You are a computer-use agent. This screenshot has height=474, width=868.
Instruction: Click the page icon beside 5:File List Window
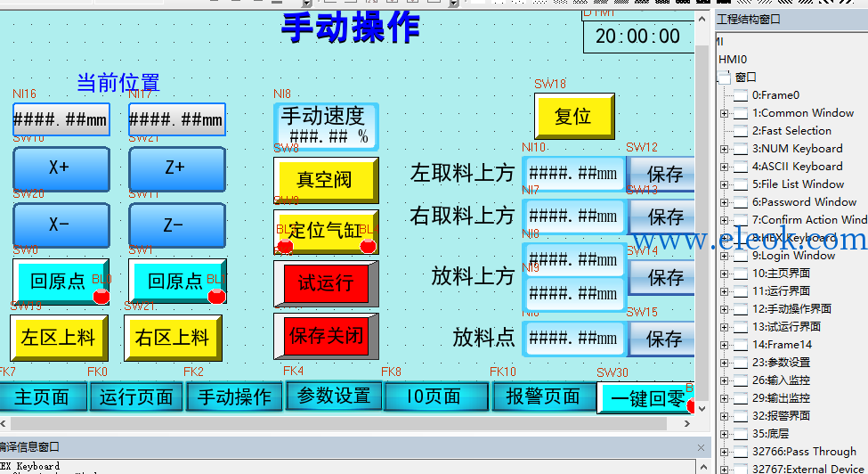coord(740,184)
